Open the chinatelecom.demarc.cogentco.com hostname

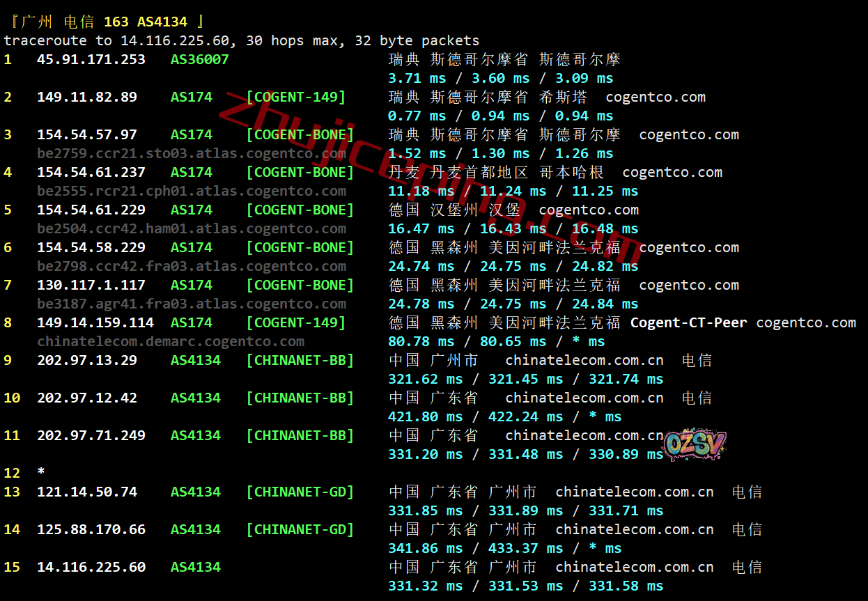coord(171,342)
